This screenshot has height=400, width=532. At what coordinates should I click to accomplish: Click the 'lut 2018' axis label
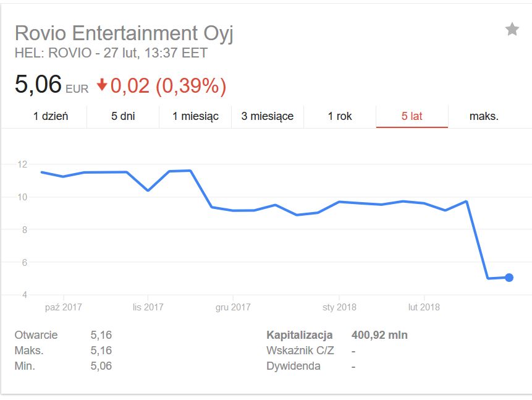coord(424,307)
